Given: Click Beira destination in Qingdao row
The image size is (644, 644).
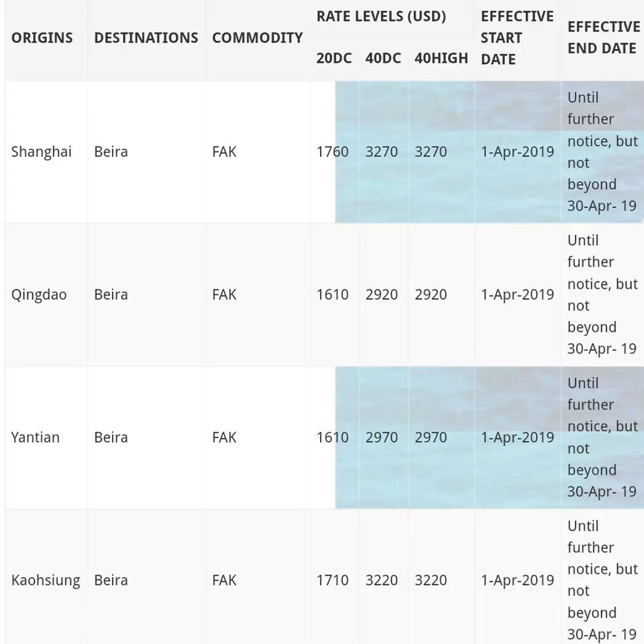Looking at the screenshot, I should (111, 295).
